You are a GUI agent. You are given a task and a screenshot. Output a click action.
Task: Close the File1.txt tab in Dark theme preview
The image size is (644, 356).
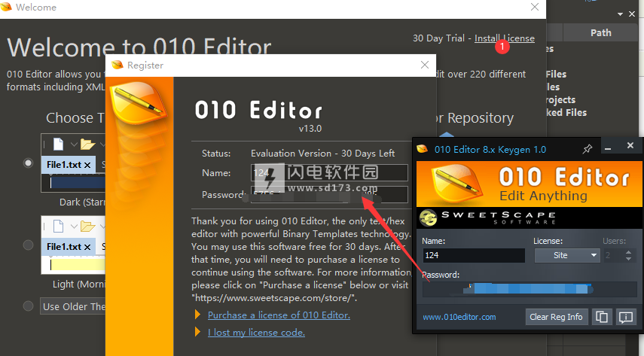pos(87,165)
